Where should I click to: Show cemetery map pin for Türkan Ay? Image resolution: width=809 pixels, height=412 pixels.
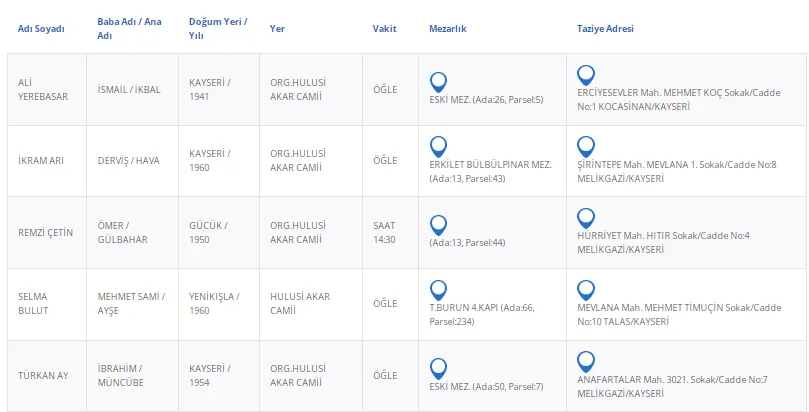(x=437, y=368)
